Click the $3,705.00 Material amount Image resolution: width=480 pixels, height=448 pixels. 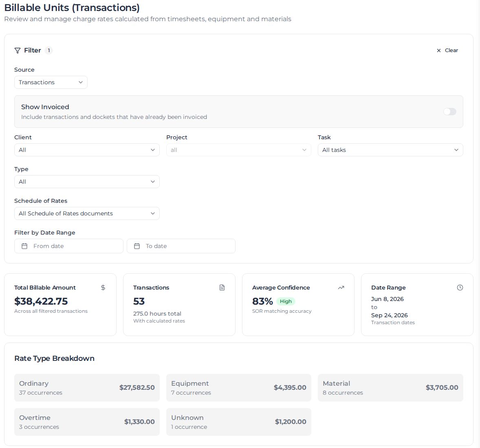click(x=442, y=388)
